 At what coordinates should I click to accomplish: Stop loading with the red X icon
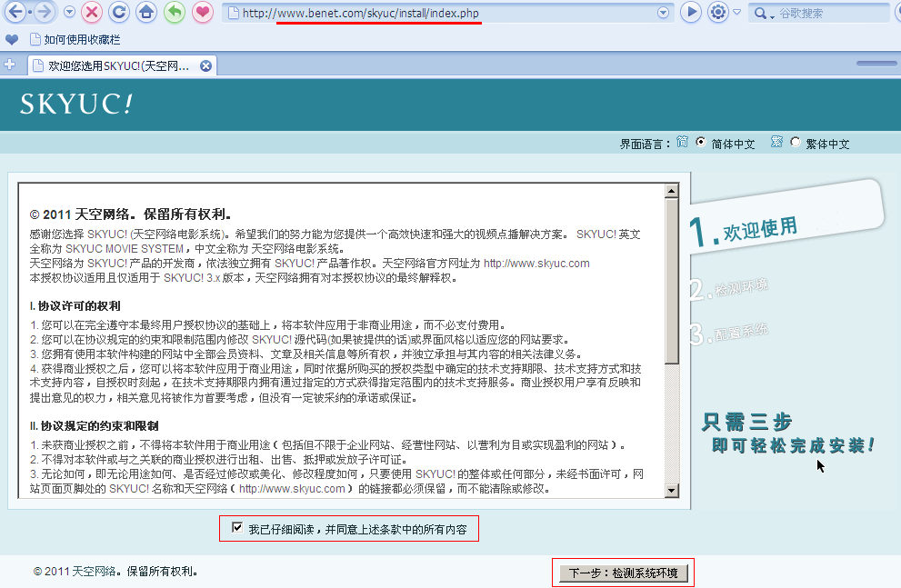[x=91, y=12]
